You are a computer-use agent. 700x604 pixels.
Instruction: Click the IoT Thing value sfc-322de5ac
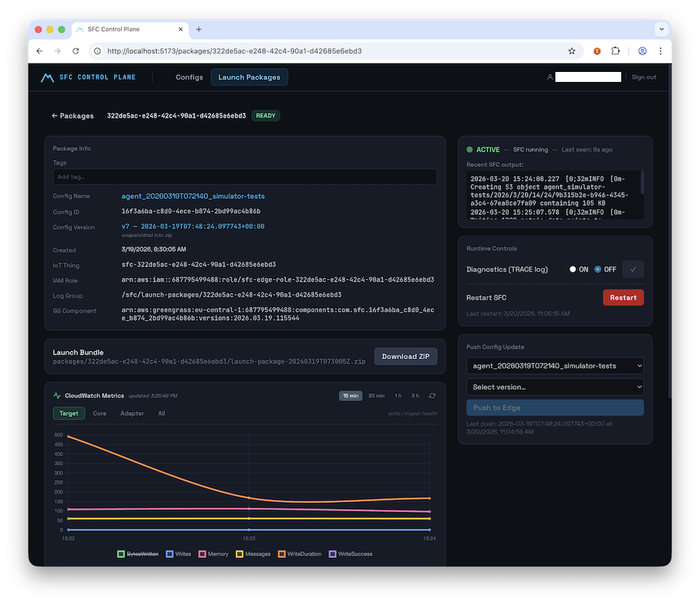199,264
